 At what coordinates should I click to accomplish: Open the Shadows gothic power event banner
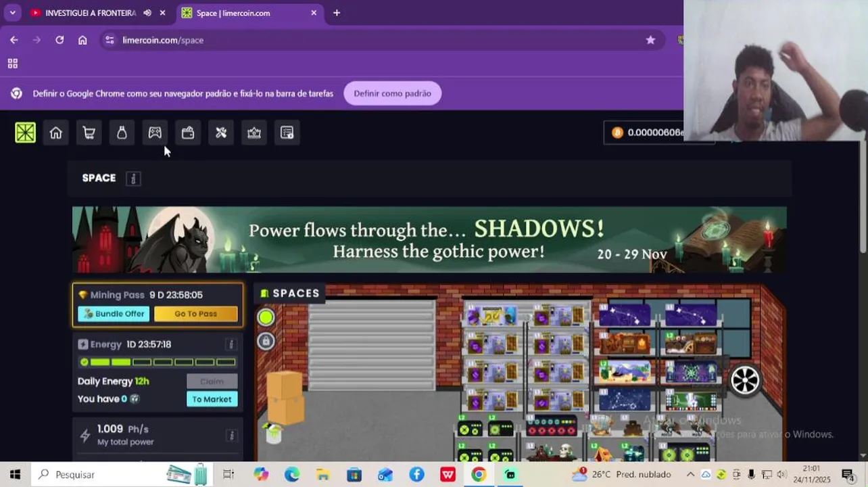429,240
